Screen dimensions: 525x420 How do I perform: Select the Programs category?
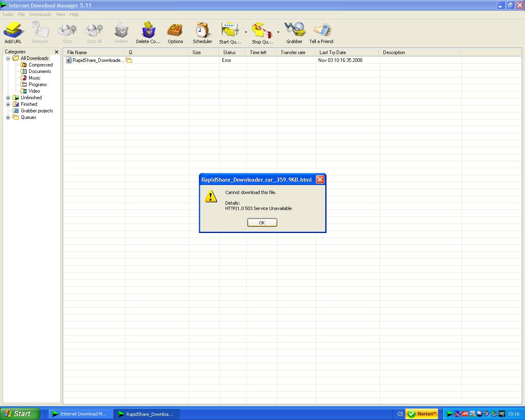38,84
